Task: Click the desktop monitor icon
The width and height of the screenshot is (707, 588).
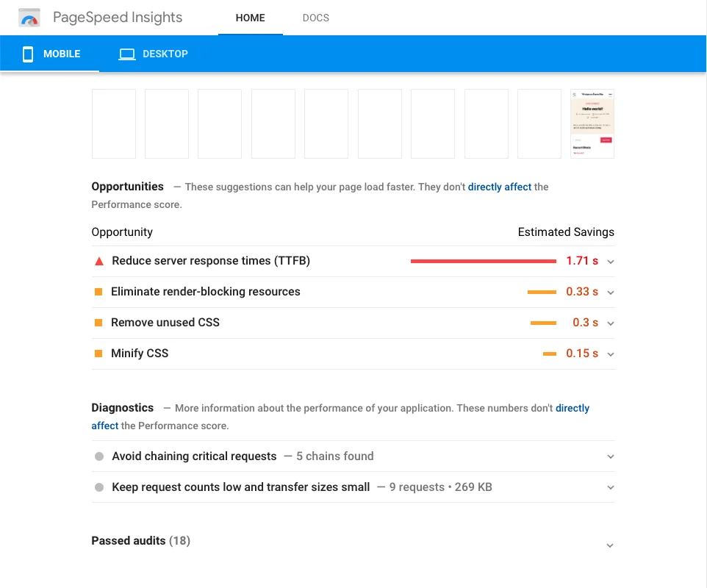Action: (127, 54)
